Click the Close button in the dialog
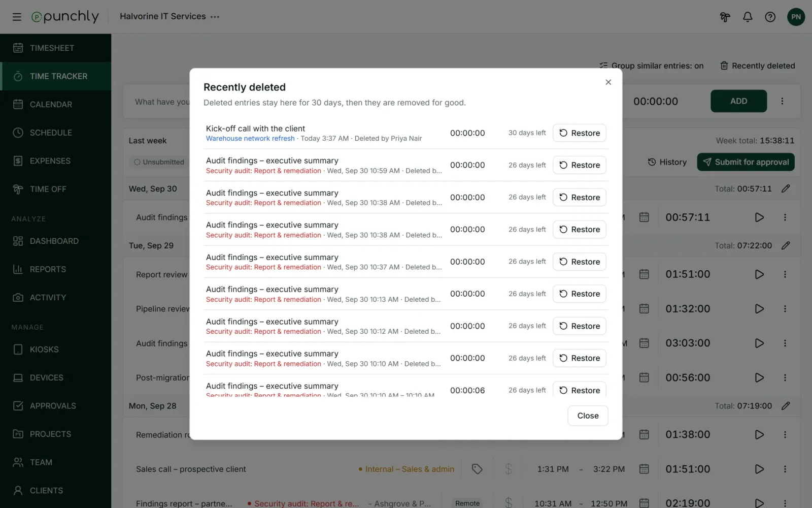 pos(588,416)
